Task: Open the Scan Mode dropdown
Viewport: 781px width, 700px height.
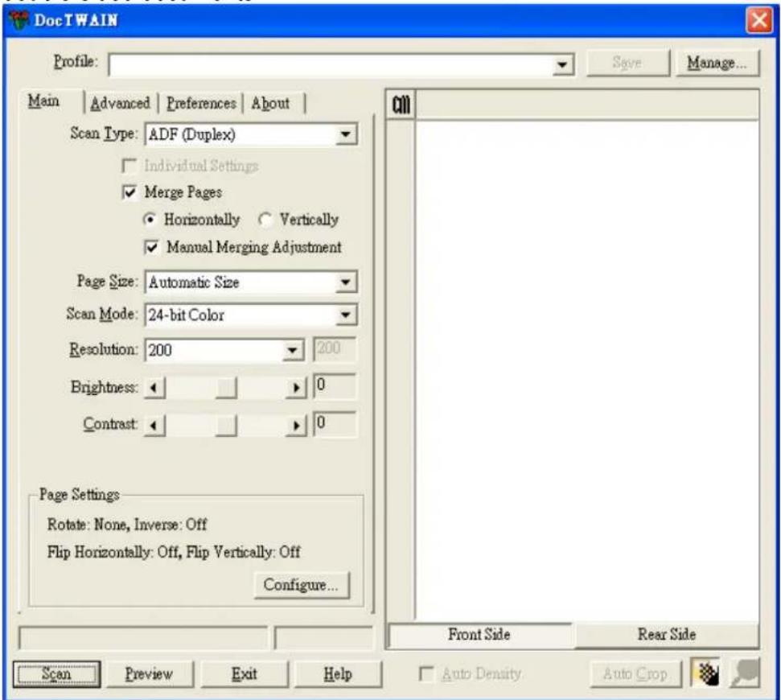Action: pos(345,315)
